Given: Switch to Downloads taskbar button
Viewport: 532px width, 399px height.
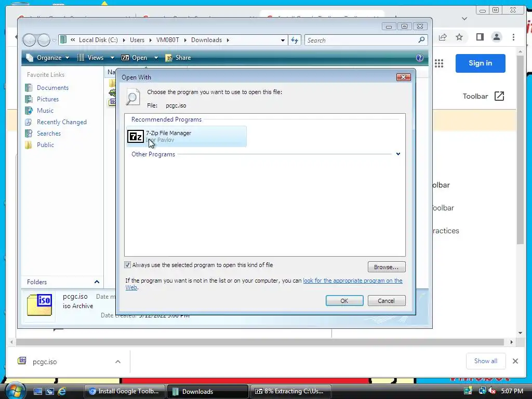Looking at the screenshot, I should pyautogui.click(x=207, y=391).
